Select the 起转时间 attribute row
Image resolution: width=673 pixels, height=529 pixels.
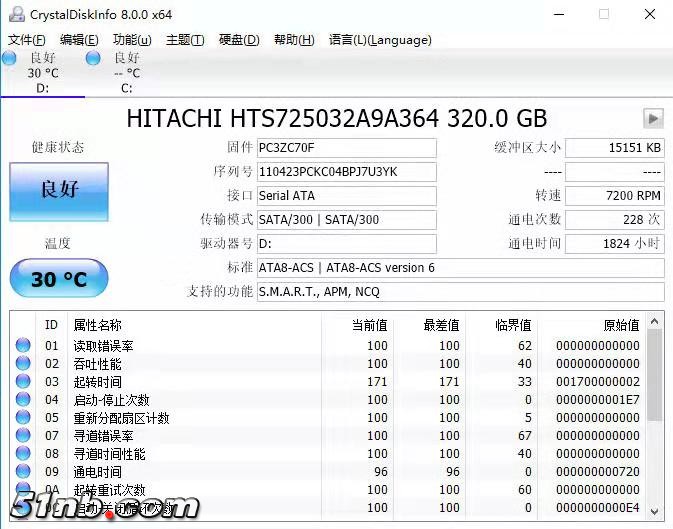pyautogui.click(x=328, y=382)
